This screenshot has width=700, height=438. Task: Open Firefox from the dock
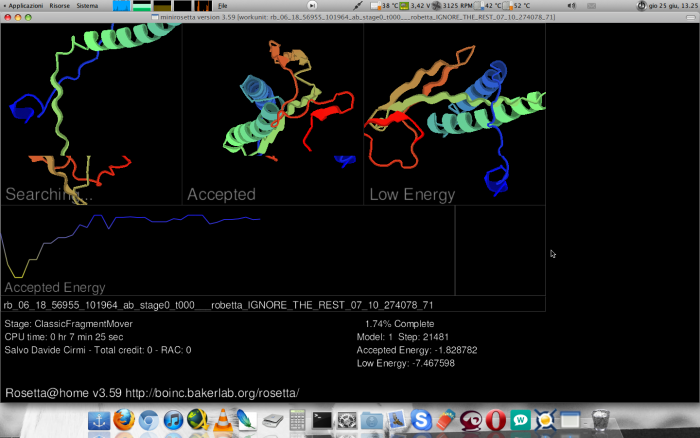(124, 421)
